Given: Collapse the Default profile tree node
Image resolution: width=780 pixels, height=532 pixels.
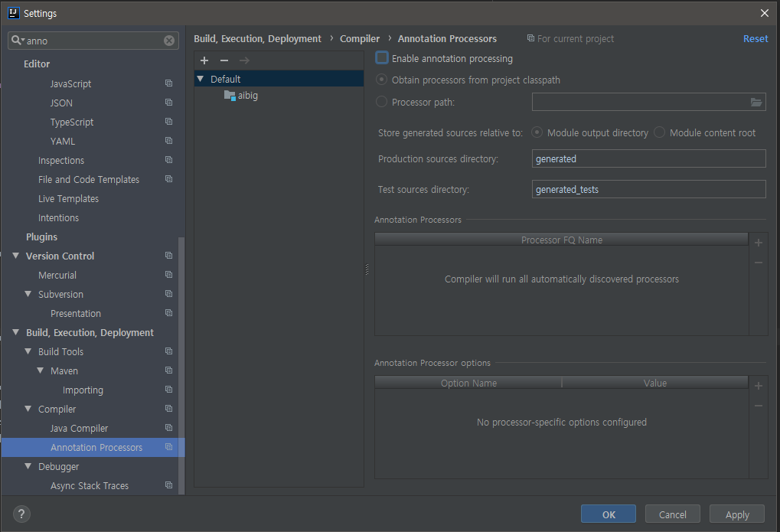Looking at the screenshot, I should pyautogui.click(x=201, y=79).
